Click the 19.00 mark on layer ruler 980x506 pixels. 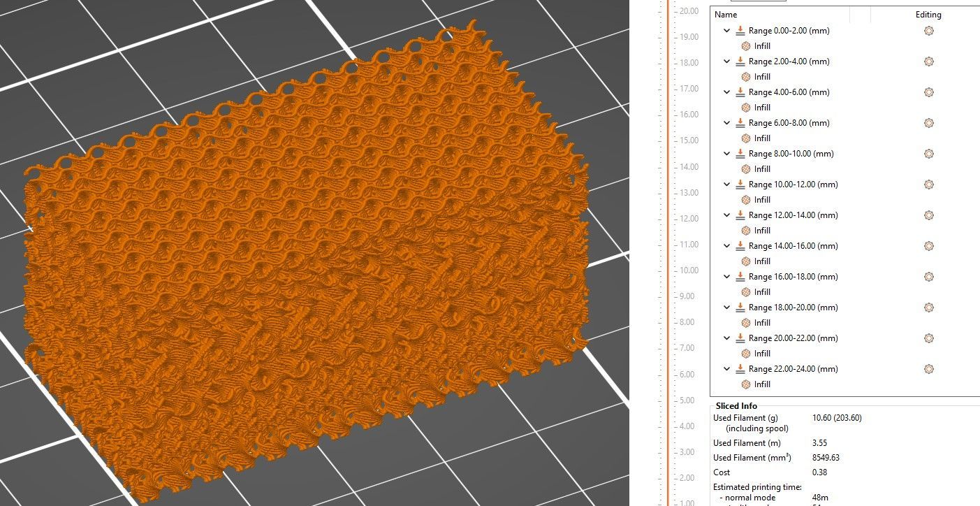click(x=690, y=37)
